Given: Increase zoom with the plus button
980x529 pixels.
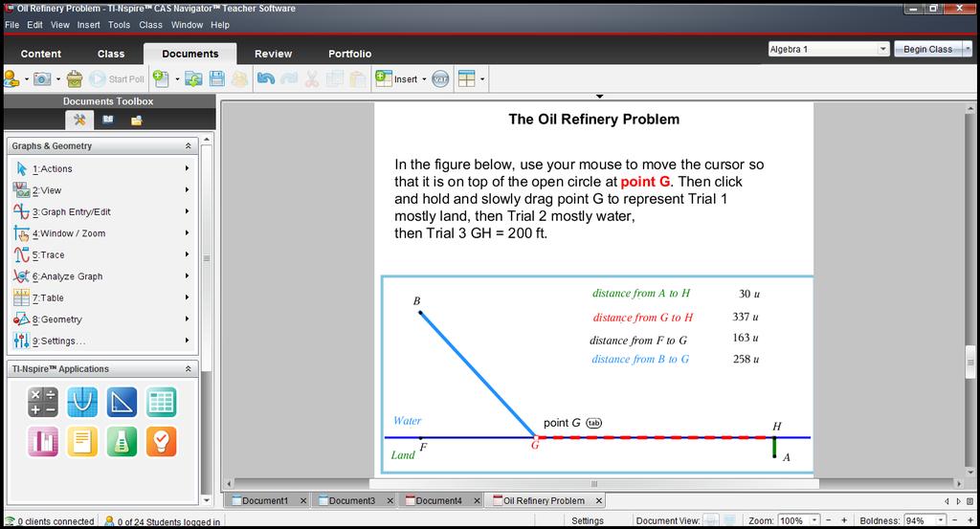Looking at the screenshot, I should click(x=844, y=520).
